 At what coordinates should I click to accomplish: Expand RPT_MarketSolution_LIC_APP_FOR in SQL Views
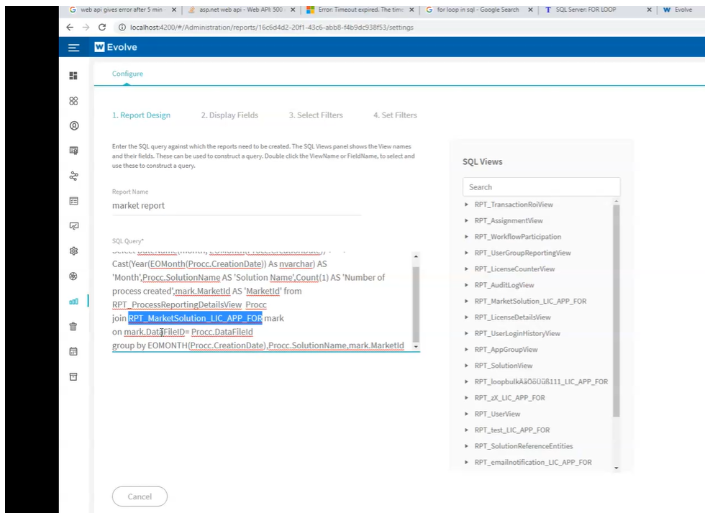[467, 301]
